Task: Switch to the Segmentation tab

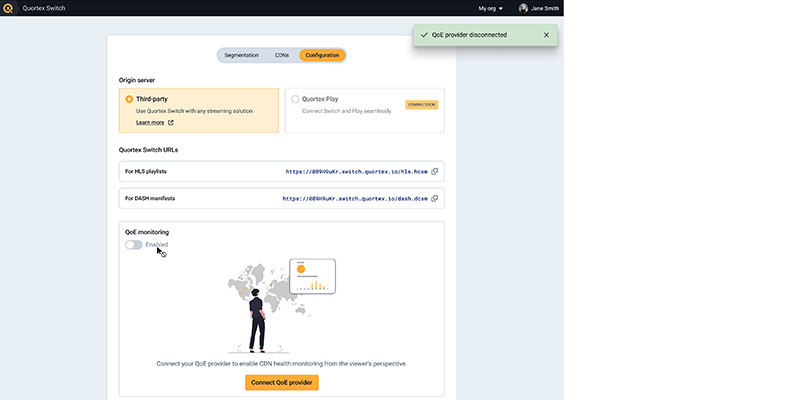Action: (x=241, y=55)
